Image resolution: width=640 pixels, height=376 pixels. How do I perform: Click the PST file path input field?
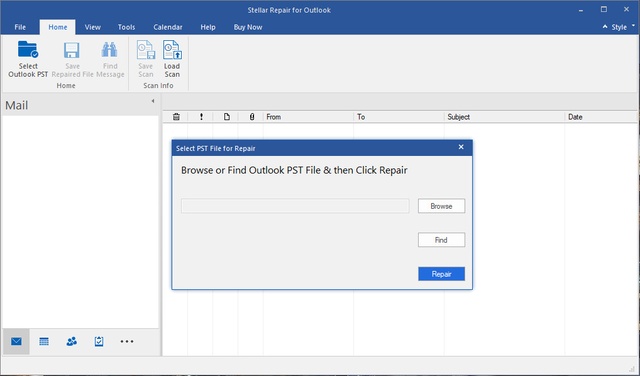295,206
